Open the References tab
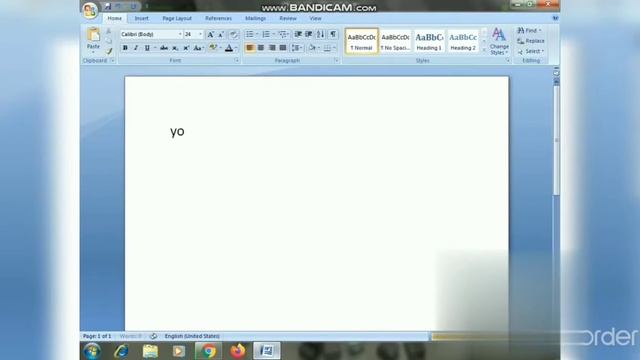 point(218,18)
